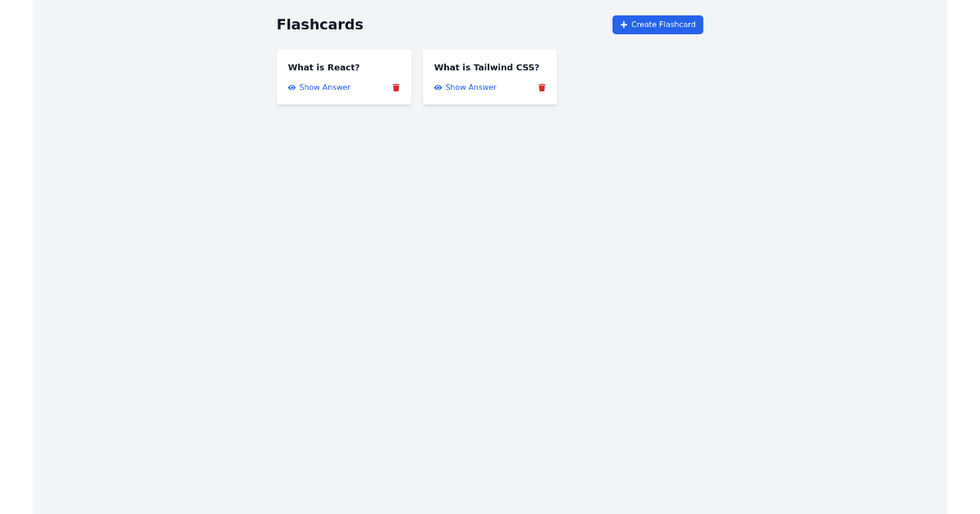Click the 'What is Tailwind CSS?' flashcard

[x=489, y=77]
